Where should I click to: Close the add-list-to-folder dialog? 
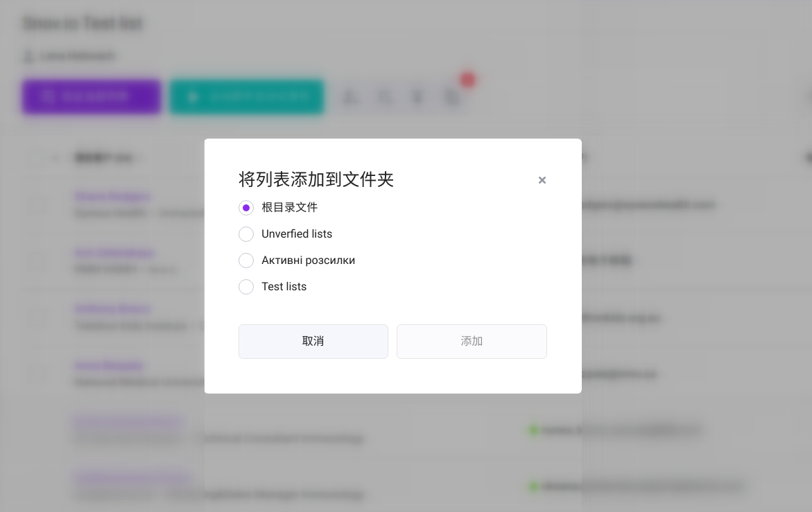tap(542, 180)
